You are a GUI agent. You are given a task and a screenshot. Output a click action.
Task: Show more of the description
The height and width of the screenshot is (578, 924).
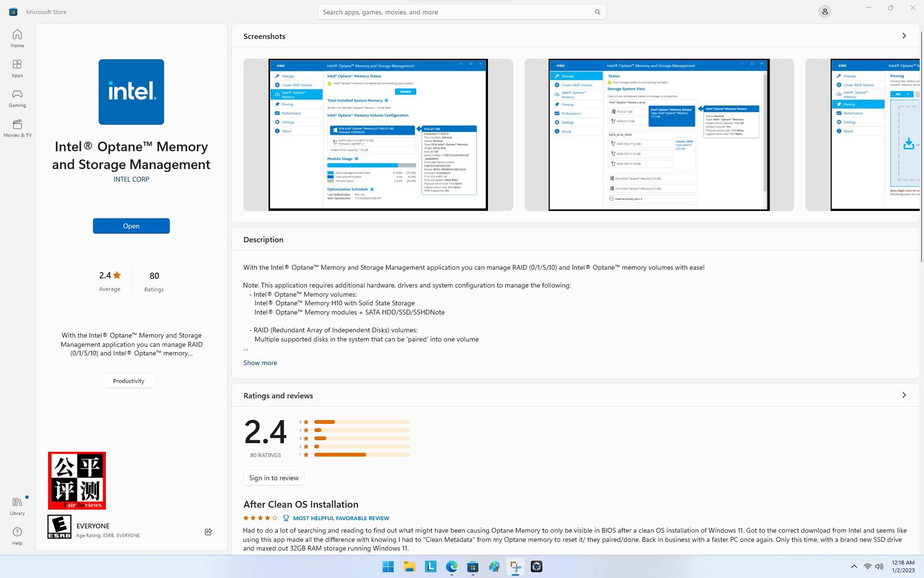point(260,363)
